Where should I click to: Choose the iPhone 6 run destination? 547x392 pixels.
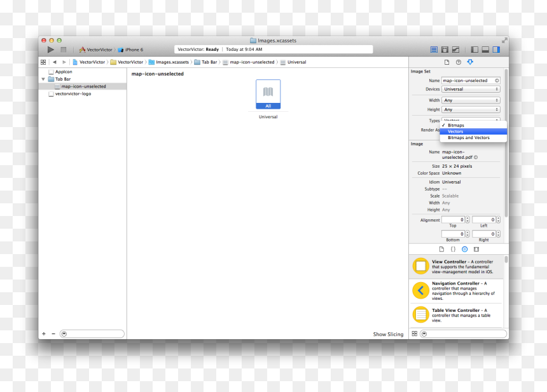tap(131, 50)
